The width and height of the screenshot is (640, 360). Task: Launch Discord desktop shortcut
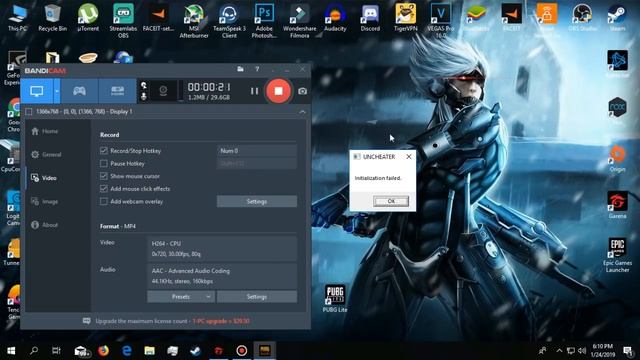click(x=370, y=18)
